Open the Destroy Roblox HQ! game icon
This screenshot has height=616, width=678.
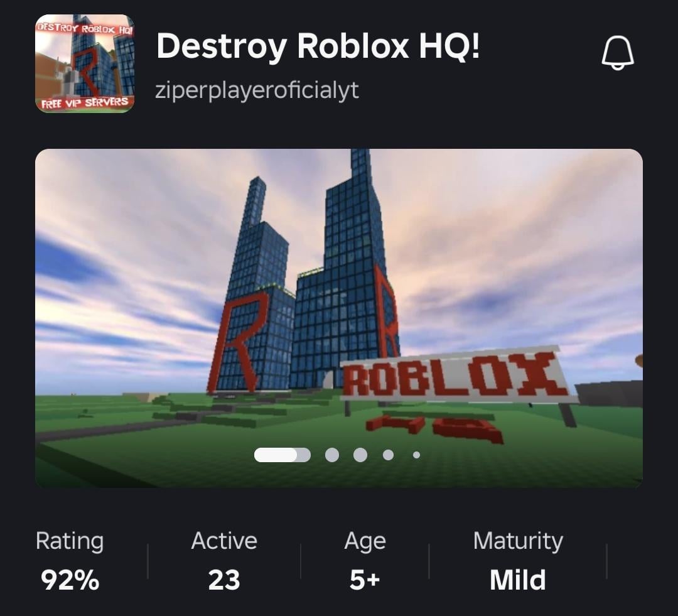coord(85,63)
